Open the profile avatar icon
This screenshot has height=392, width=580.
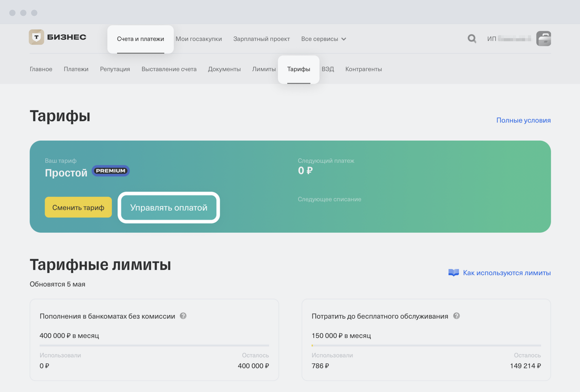click(543, 38)
